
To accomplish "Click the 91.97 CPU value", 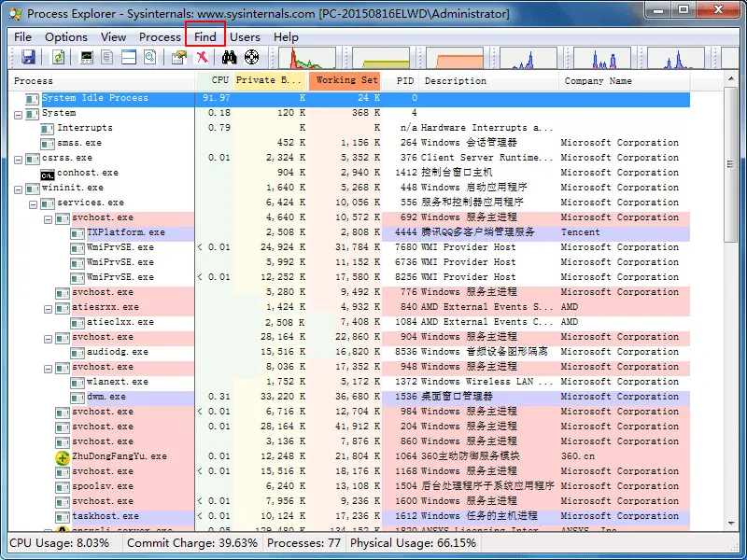I will pyautogui.click(x=217, y=98).
